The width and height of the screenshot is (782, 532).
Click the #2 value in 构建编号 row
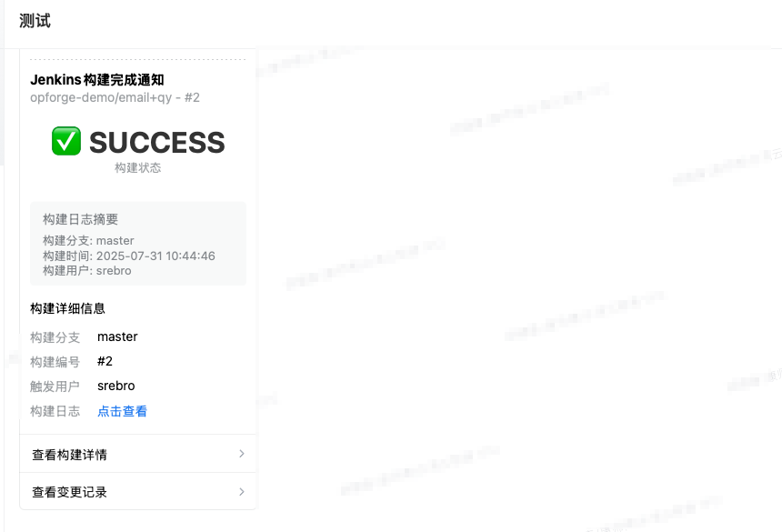[105, 361]
